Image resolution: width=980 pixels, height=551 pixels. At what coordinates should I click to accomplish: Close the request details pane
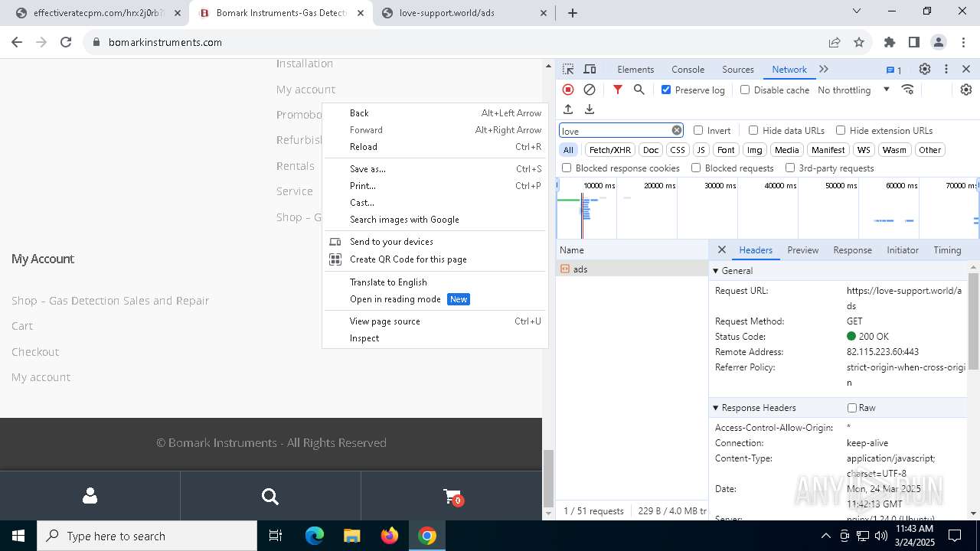(x=721, y=249)
